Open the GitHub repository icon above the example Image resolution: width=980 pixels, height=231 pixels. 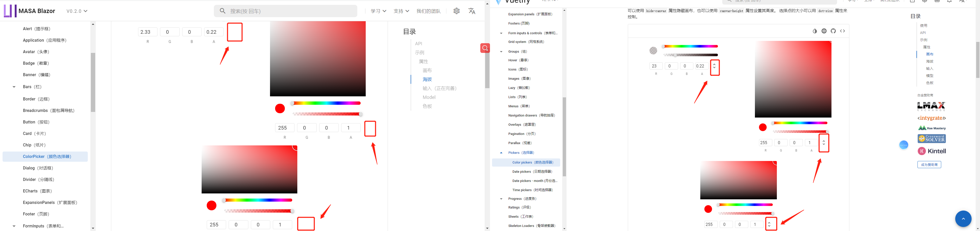(833, 31)
